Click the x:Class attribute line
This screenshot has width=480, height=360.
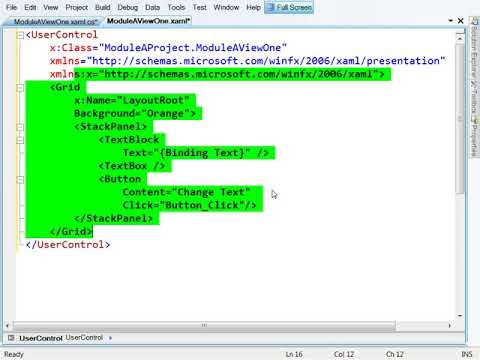pos(168,48)
